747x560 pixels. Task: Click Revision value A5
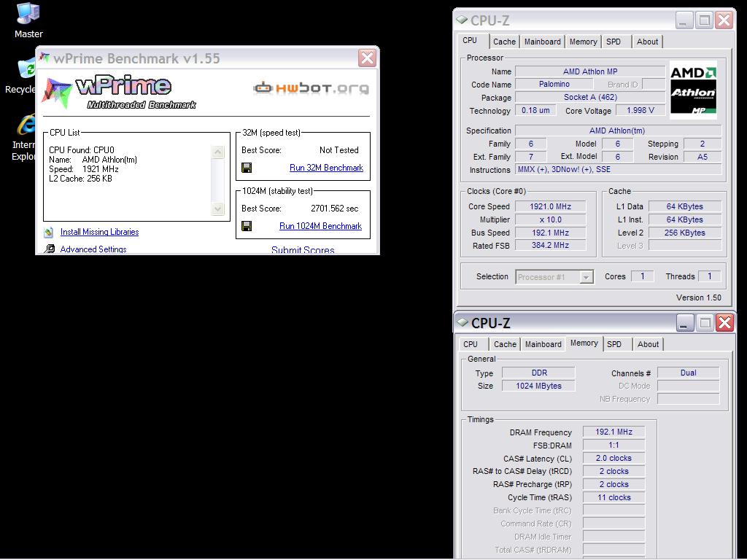click(x=703, y=156)
